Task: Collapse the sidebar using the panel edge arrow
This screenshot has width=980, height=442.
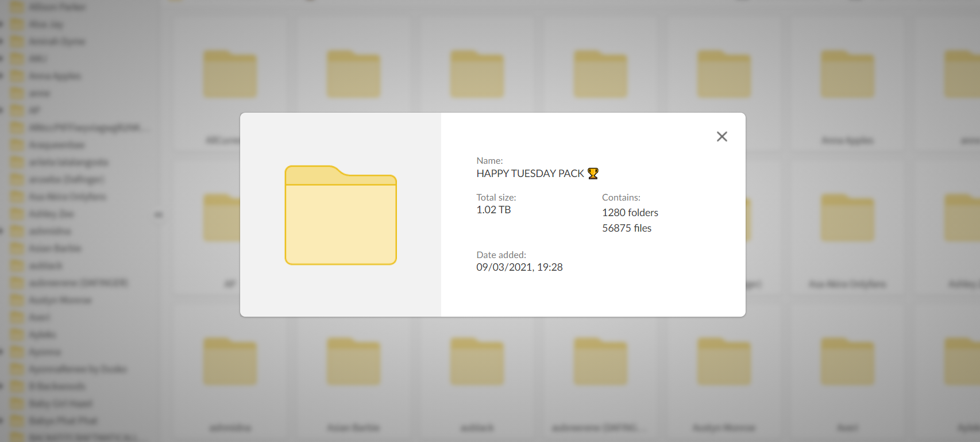Action: [x=158, y=215]
